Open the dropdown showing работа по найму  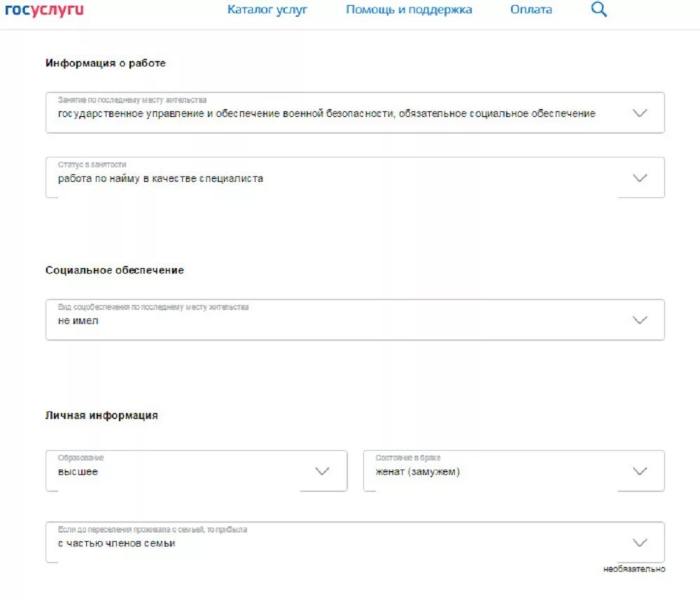(x=355, y=177)
